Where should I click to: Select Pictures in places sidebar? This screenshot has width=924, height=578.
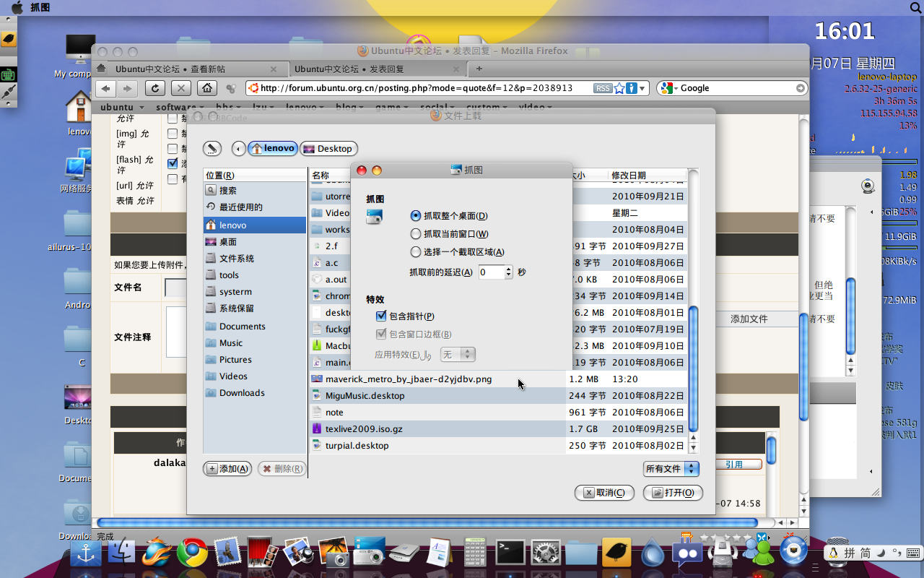pyautogui.click(x=255, y=360)
